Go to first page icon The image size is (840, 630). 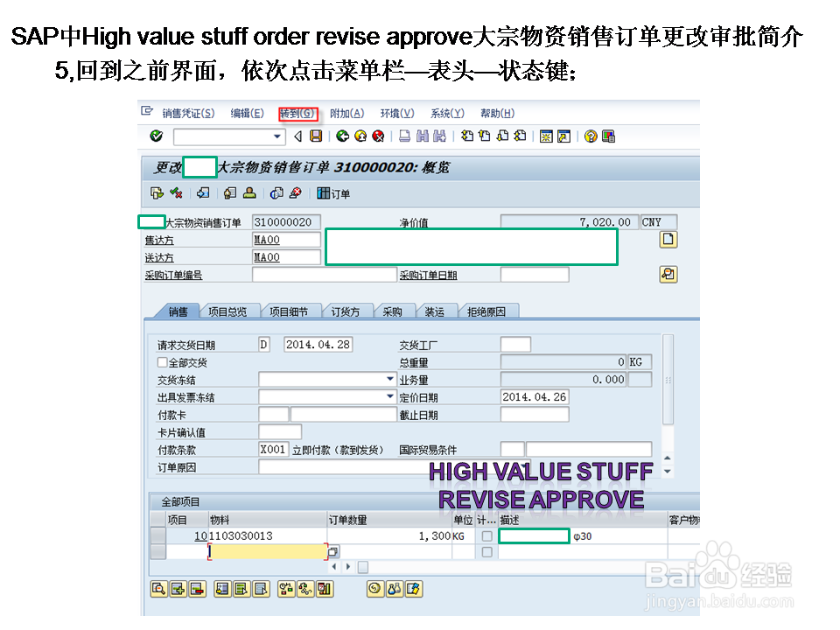coord(467,136)
